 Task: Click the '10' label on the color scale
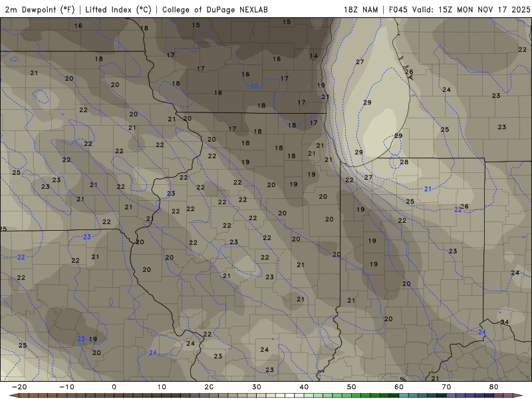[162, 387]
